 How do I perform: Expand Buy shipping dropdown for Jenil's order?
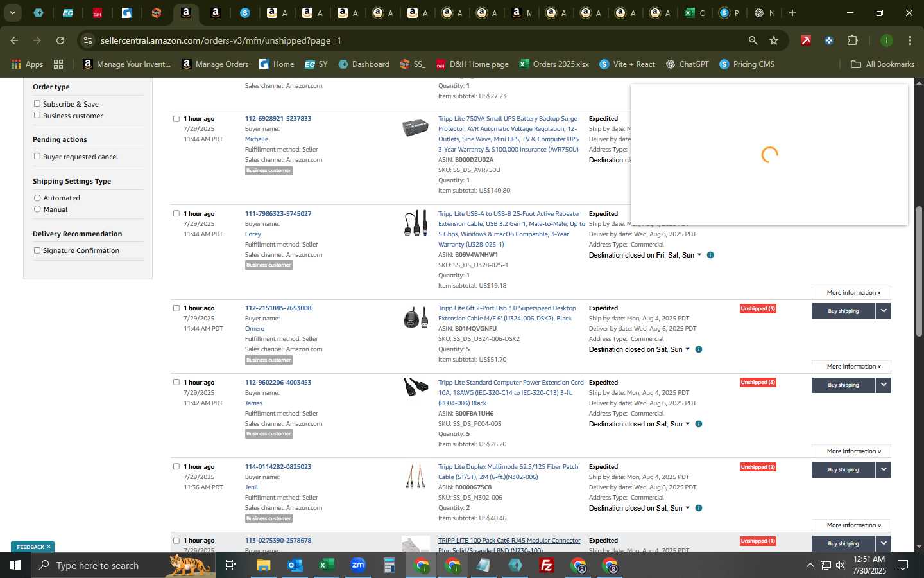(884, 469)
